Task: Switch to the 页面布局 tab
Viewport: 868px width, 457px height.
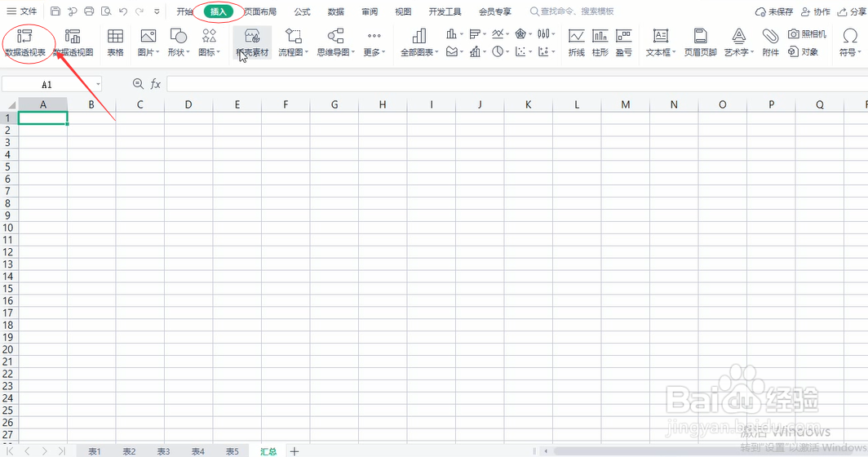Action: coord(260,11)
